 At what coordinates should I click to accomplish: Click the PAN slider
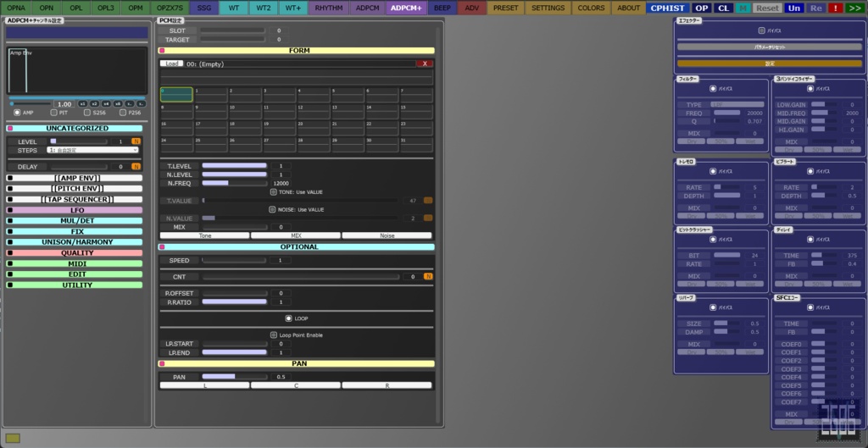(x=234, y=377)
